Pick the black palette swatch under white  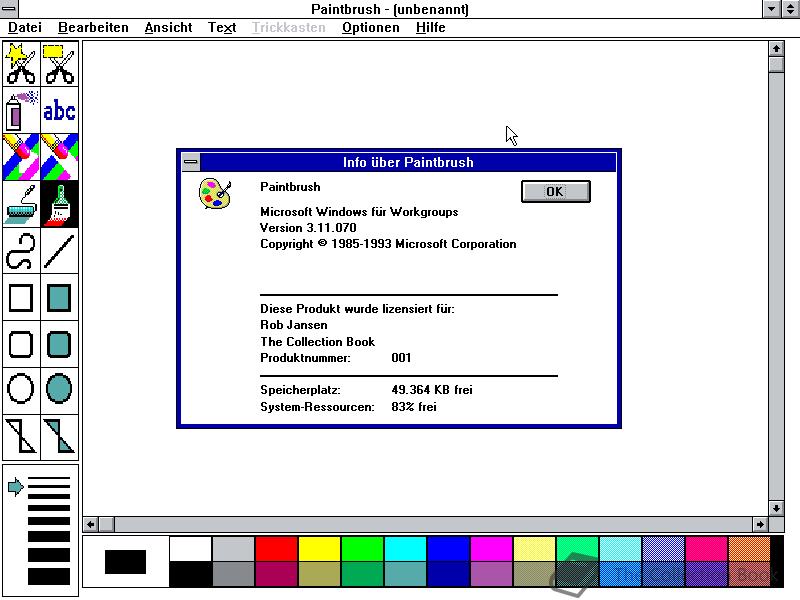pyautogui.click(x=190, y=573)
